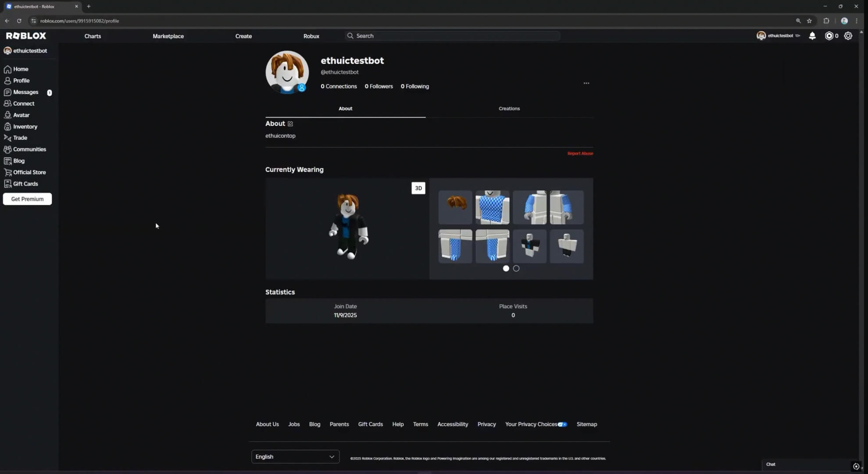Click the browser zoom magnifier icon
The width and height of the screenshot is (868, 474).
(798, 21)
